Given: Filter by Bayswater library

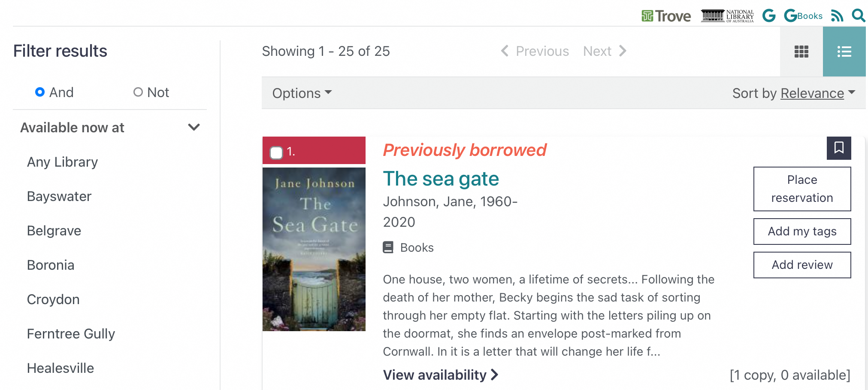Looking at the screenshot, I should click(x=59, y=196).
